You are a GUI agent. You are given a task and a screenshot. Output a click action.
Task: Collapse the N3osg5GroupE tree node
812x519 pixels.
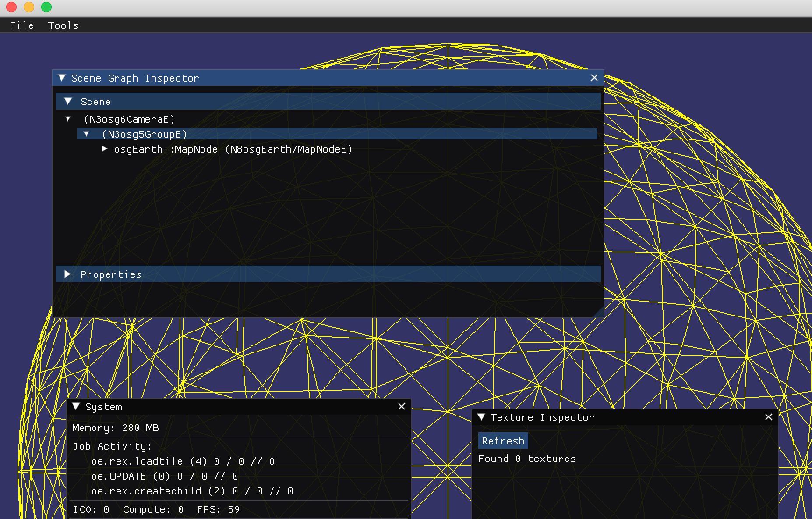click(x=86, y=134)
